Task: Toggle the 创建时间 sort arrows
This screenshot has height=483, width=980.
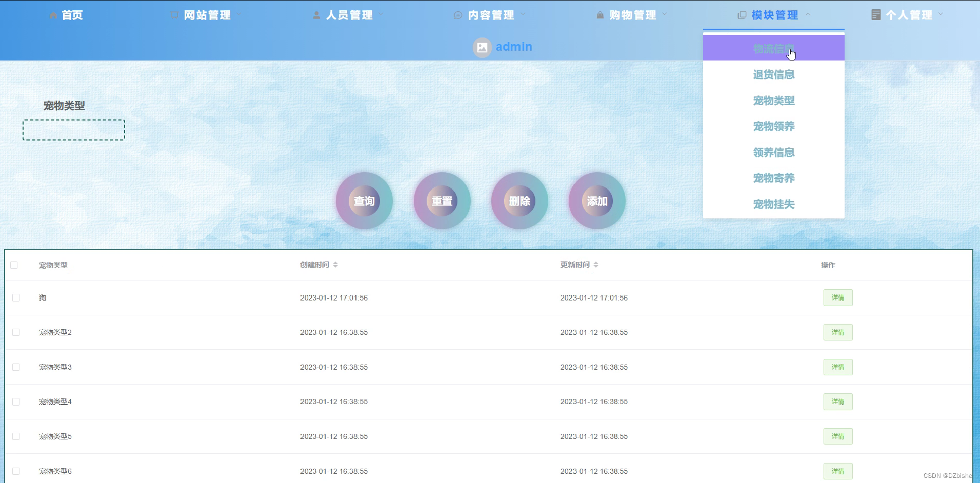Action: 335,265
